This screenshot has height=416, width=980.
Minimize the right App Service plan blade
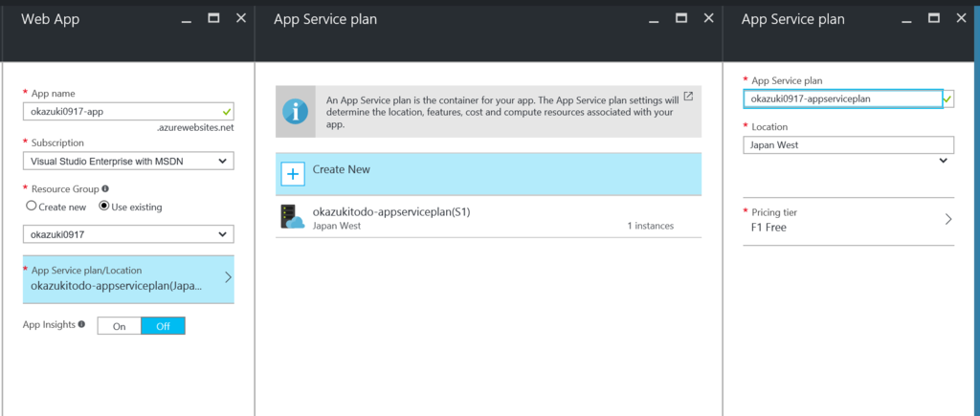pyautogui.click(x=907, y=22)
